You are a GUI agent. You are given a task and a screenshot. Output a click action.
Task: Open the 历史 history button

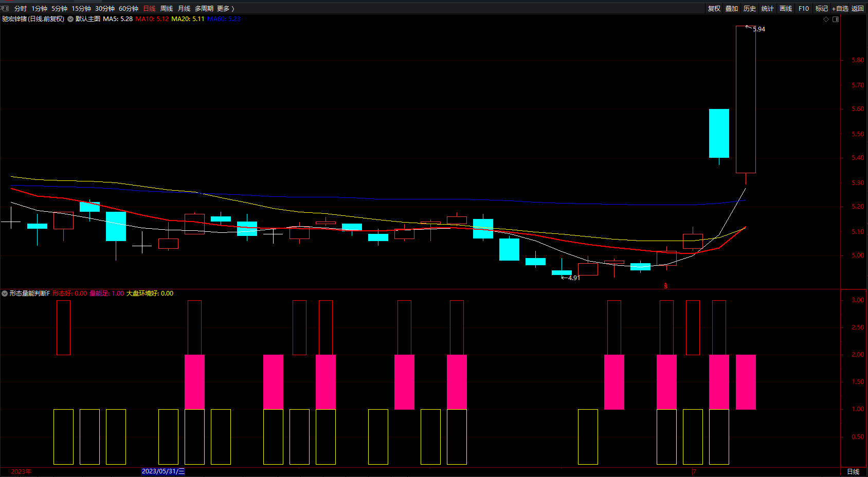tap(750, 8)
